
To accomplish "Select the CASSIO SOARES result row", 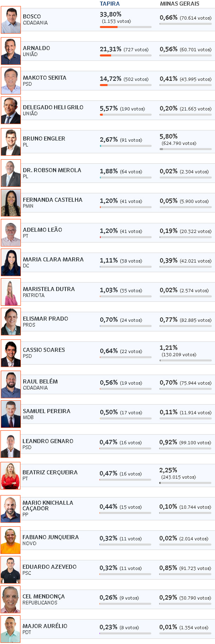I will click(x=107, y=353).
